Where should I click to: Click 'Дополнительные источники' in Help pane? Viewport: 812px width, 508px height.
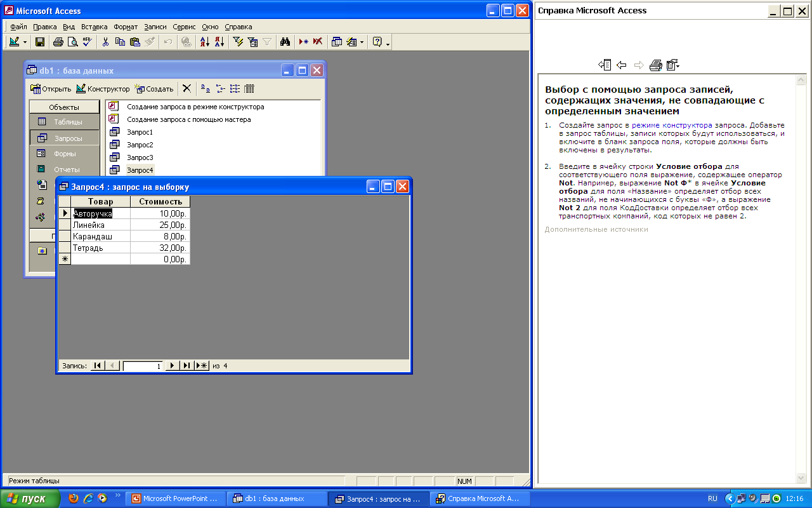(596, 229)
